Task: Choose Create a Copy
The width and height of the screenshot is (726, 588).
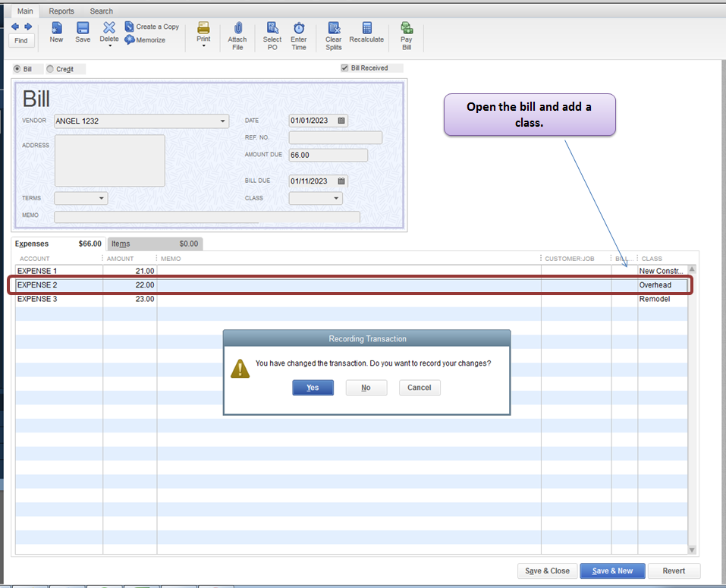Action: pos(152,27)
